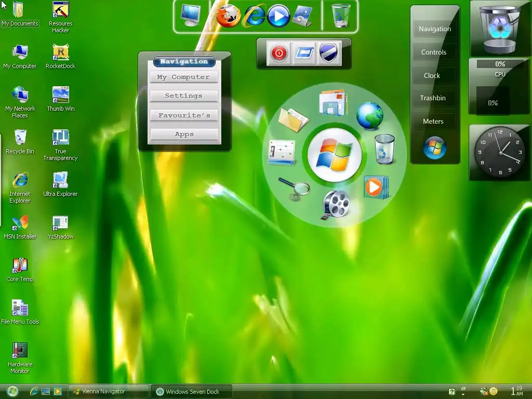Screen dimensions: 532x399
Task: Open Internet Explorer desktop icon
Action: [20, 188]
